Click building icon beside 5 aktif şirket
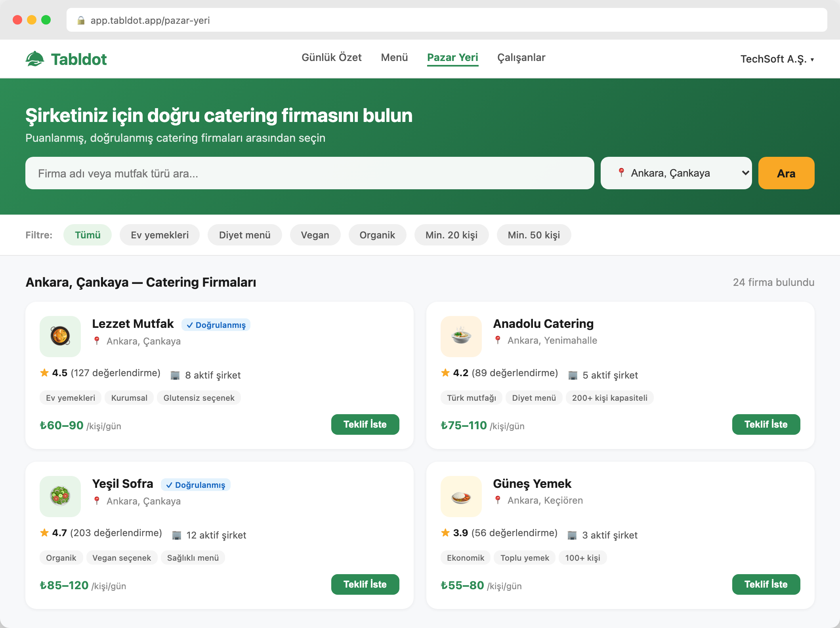Viewport: 840px width, 628px height. pyautogui.click(x=573, y=375)
